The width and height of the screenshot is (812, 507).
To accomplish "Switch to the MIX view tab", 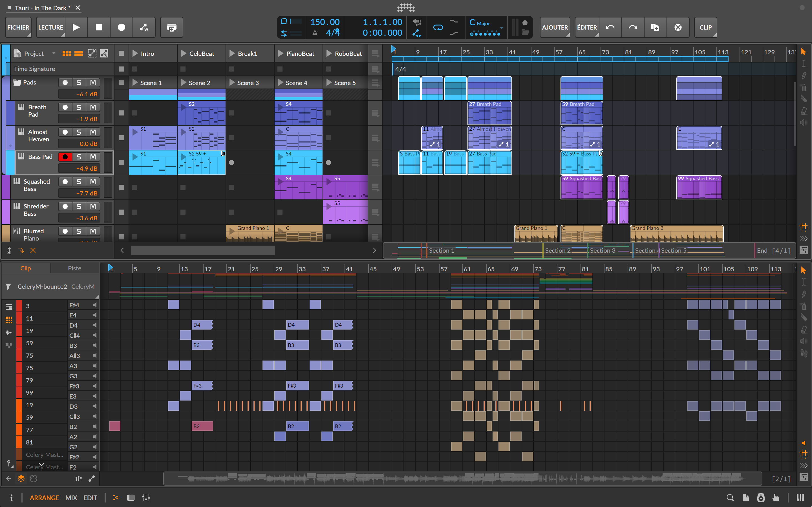I will (x=71, y=498).
